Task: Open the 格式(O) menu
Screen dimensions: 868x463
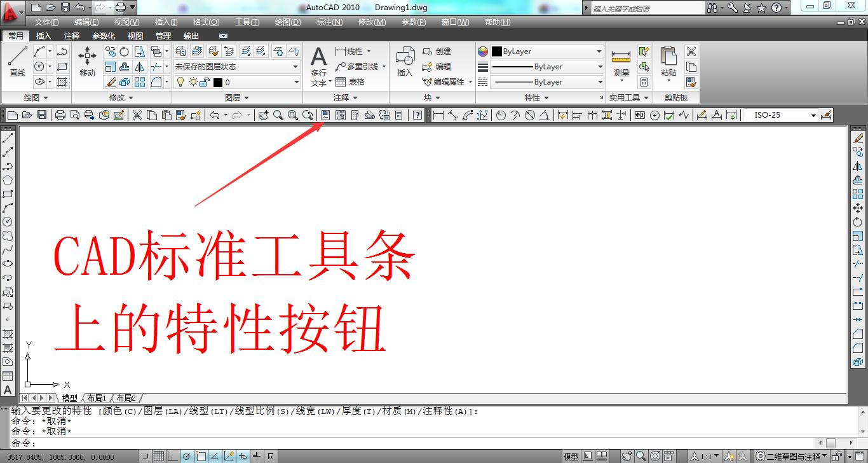Action: 206,22
